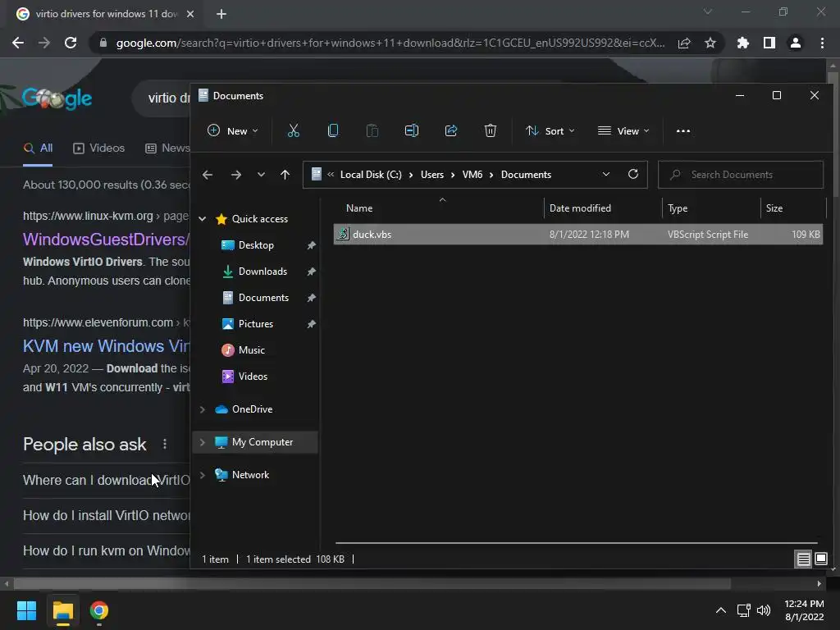Click the Cut scissors icon in Explorer toolbar
This screenshot has width=840, height=630.
293,130
